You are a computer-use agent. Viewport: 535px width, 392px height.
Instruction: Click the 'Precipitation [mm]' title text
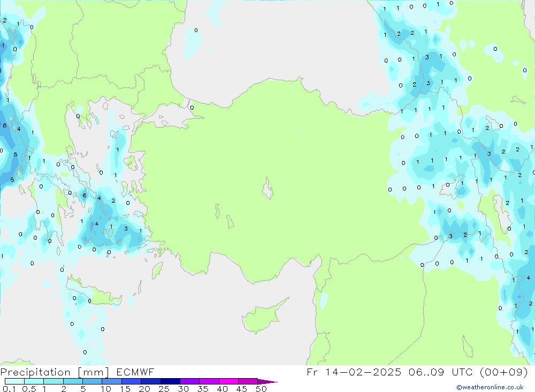[x=55, y=372]
